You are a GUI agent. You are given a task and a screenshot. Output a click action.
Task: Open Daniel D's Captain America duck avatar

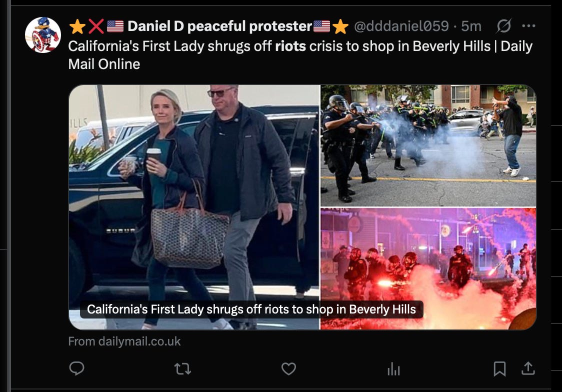point(43,35)
